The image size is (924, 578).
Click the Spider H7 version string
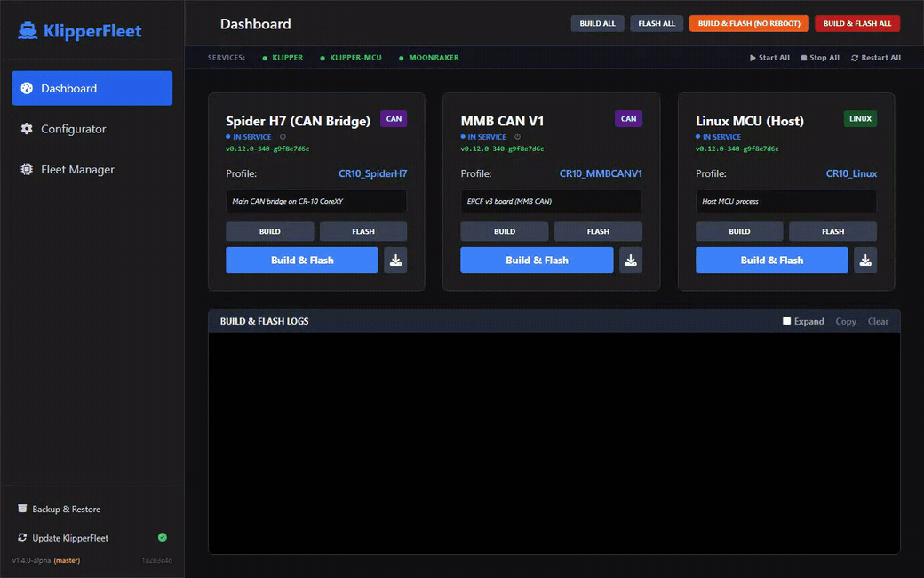(x=267, y=149)
